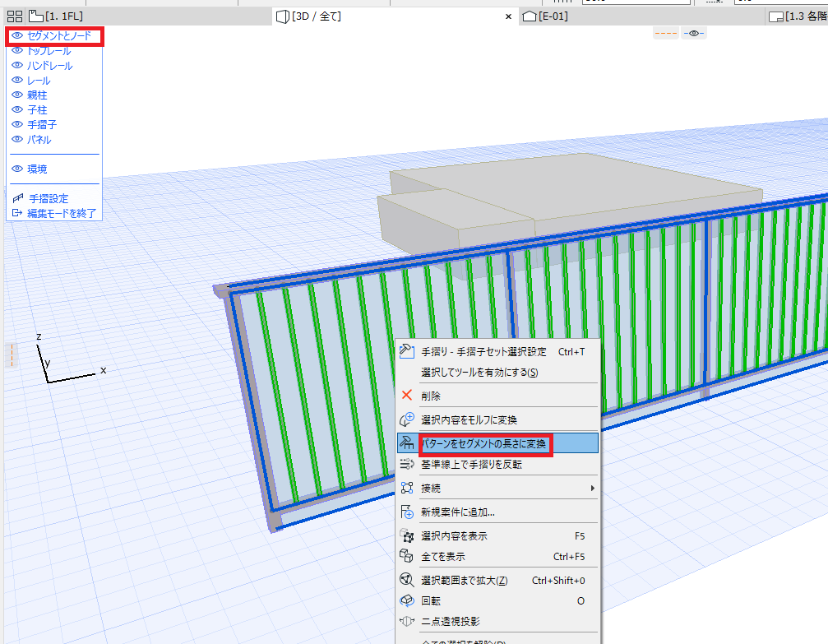Toggle eye icon beside セグメントとノード
Viewport: 828px width, 644px height.
[x=17, y=35]
